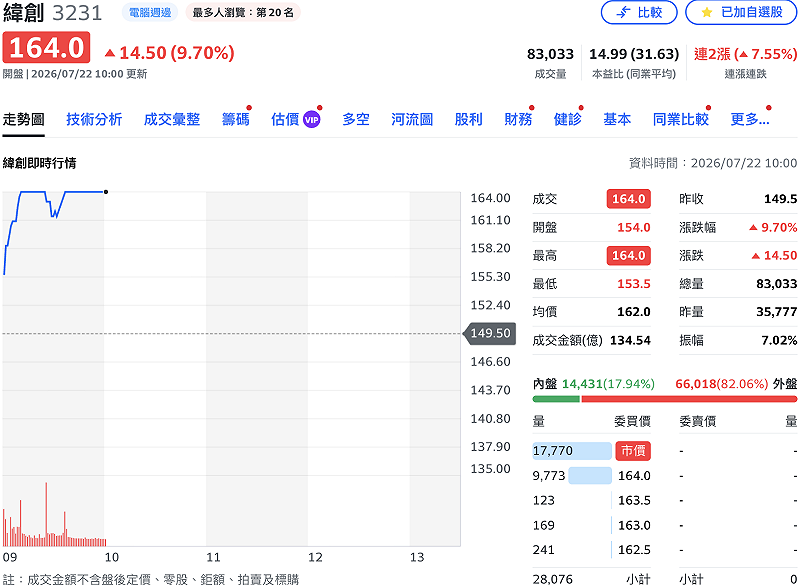The image size is (800, 585).
Task: Click the 163.5 bid price
Action: coord(634,500)
